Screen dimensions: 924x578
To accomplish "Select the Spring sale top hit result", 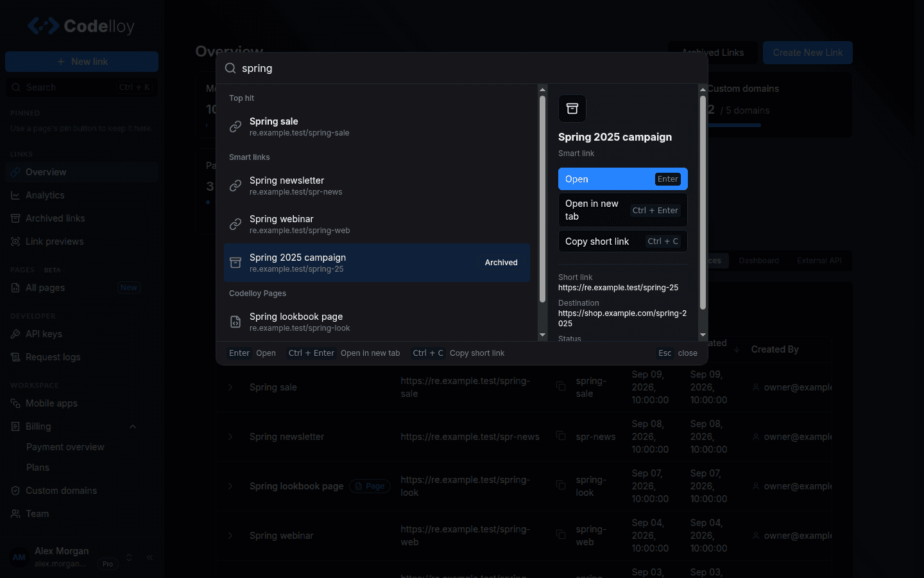I will click(377, 127).
